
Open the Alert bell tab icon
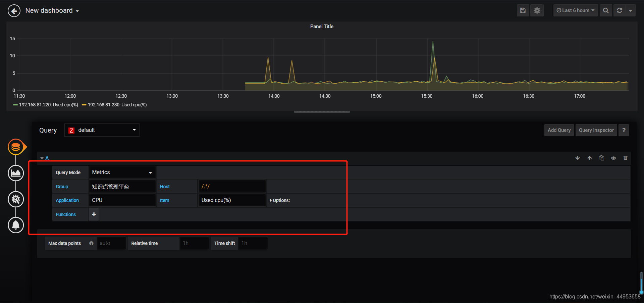click(x=16, y=225)
